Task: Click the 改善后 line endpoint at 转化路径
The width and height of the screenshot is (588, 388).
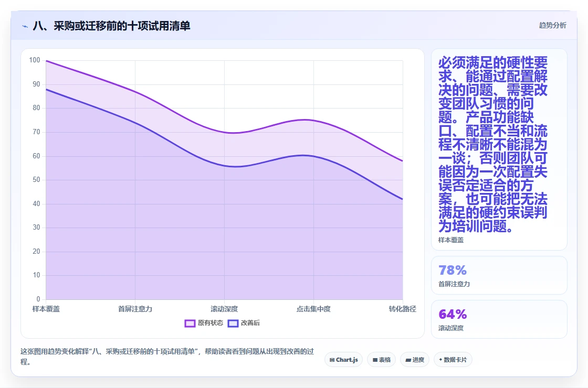Action: click(402, 199)
